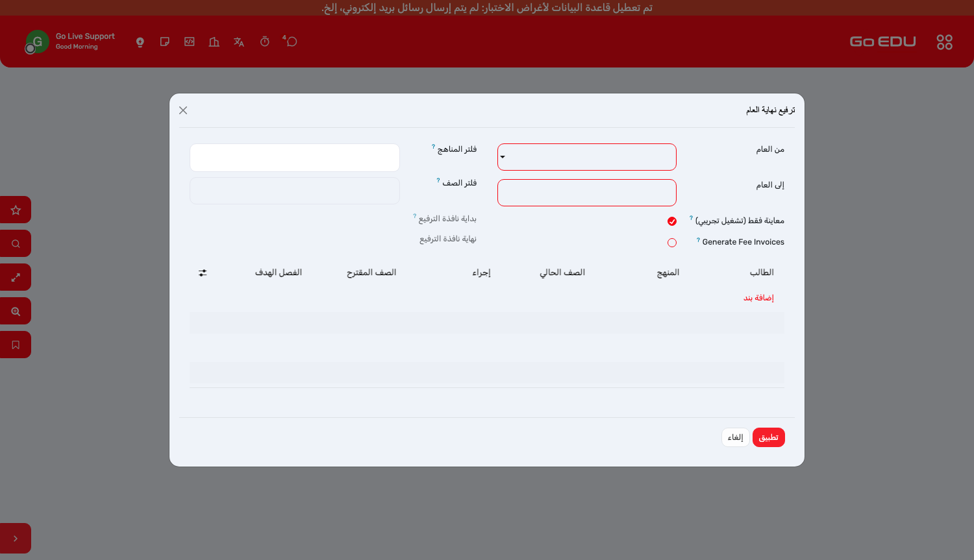Close the ترفيع نهاية العام dialog
Screen dimensions: 974x560
coord(183,110)
